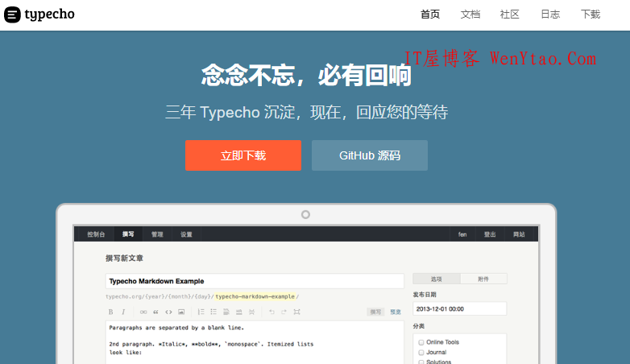Switch the editor to 撰写 mode

(375, 312)
